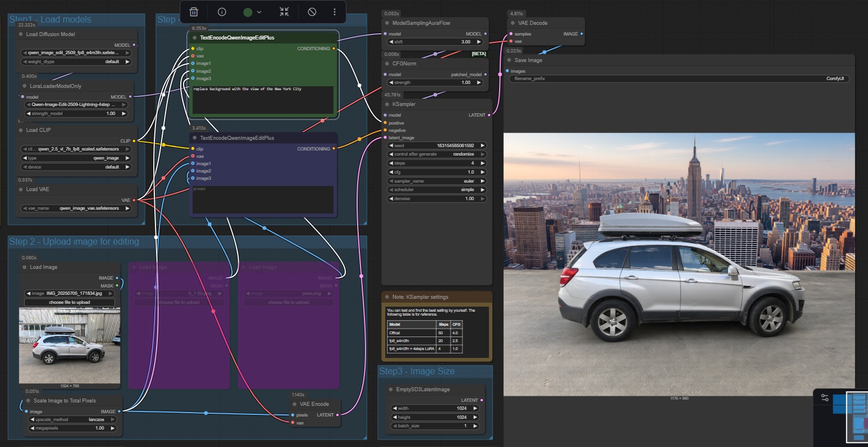Open minimap settings sliders icon
868x447 pixels.
coord(825,397)
